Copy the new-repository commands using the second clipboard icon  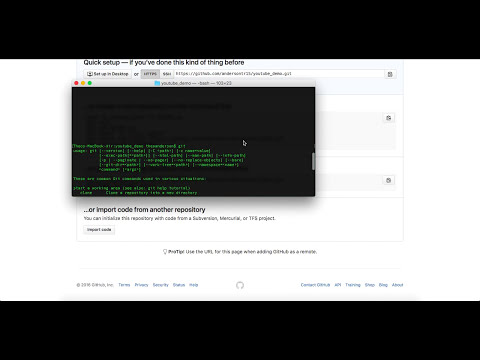pyautogui.click(x=388, y=118)
